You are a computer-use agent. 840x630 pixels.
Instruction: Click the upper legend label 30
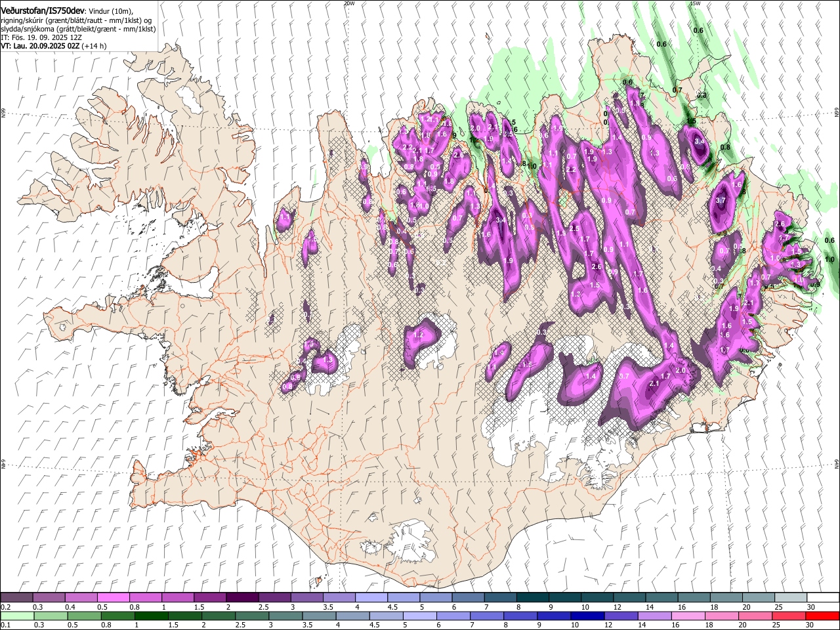pyautogui.click(x=811, y=607)
